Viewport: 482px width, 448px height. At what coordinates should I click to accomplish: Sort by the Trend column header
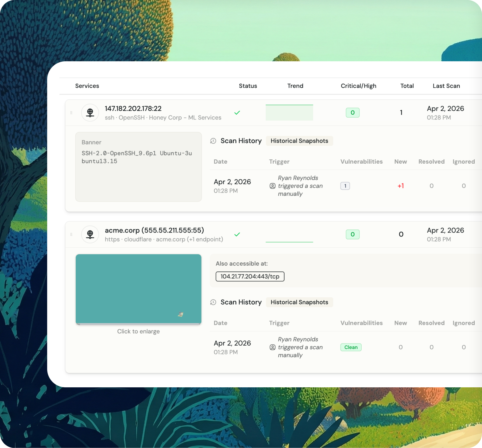tap(295, 86)
